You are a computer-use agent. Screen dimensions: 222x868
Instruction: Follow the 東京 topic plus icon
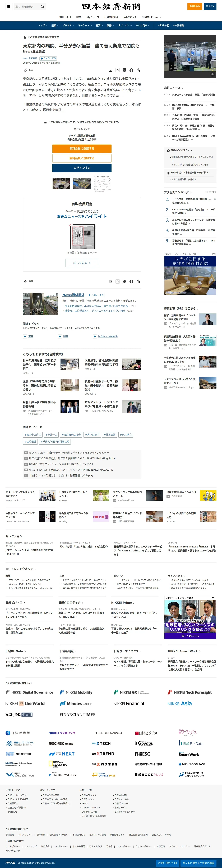(x=25, y=336)
